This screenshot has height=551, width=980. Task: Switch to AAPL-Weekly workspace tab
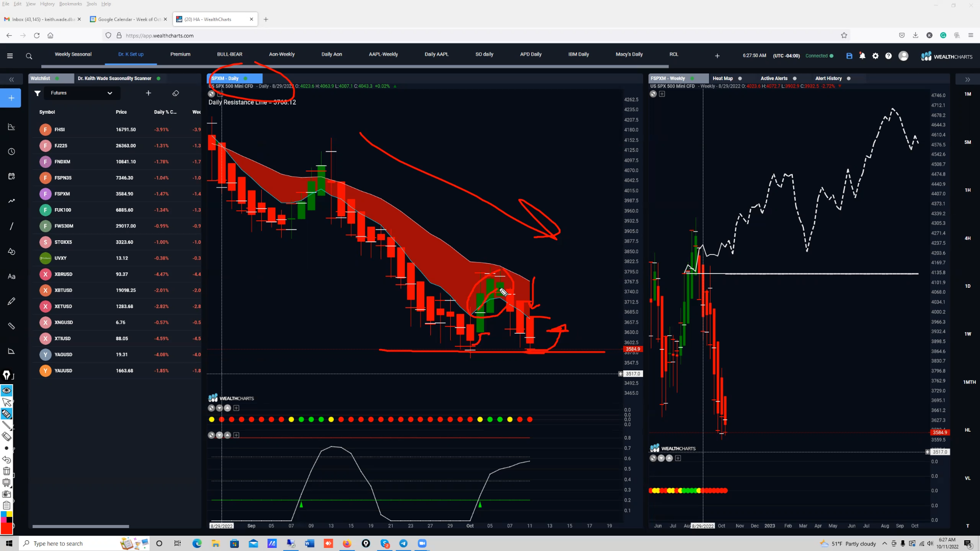pyautogui.click(x=383, y=54)
